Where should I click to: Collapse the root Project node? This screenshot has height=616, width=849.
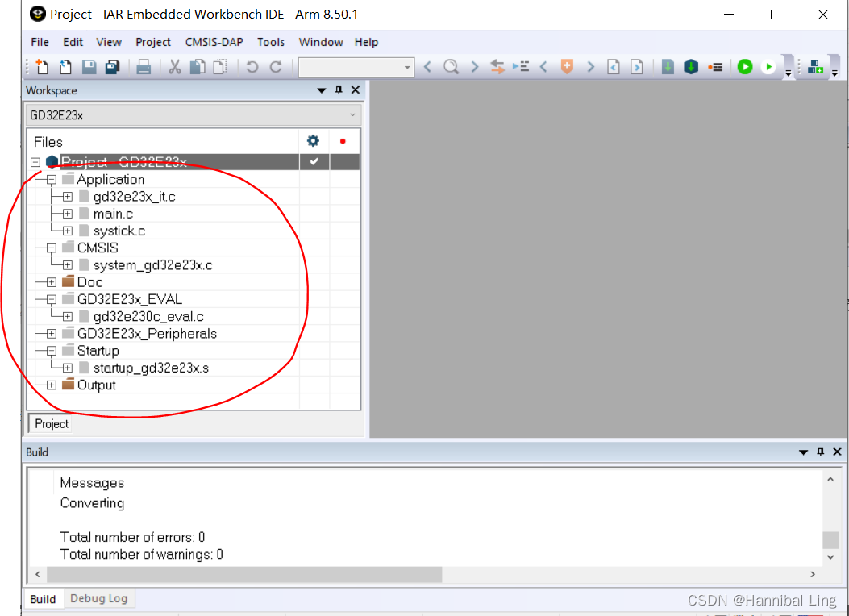pos(35,162)
